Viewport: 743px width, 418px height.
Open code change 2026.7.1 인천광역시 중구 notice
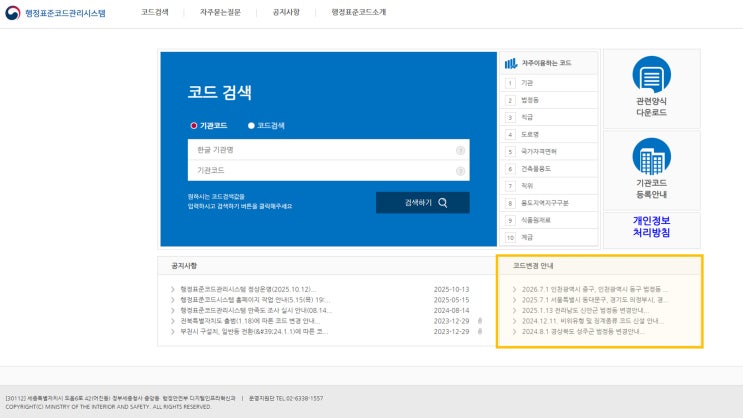(595, 289)
